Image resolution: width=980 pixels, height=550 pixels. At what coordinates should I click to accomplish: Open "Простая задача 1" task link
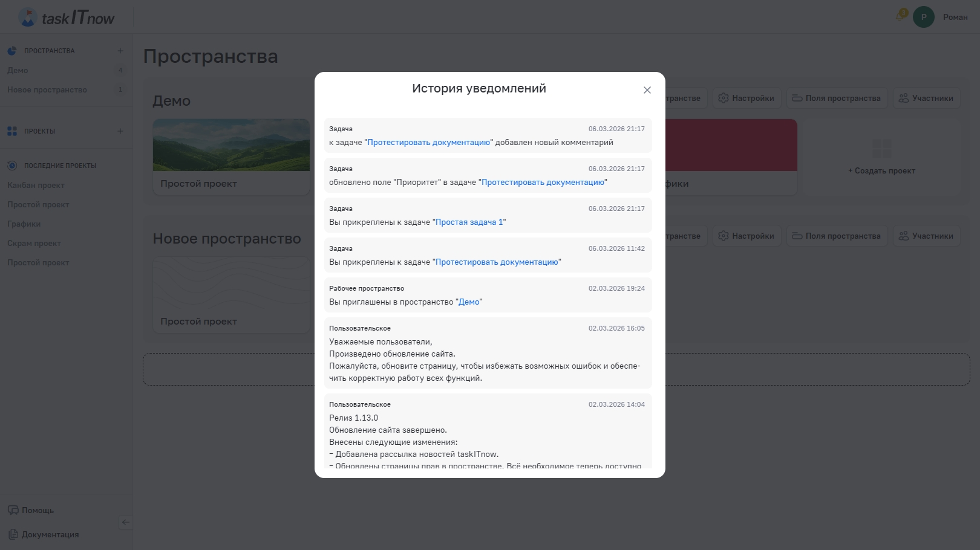[469, 222]
